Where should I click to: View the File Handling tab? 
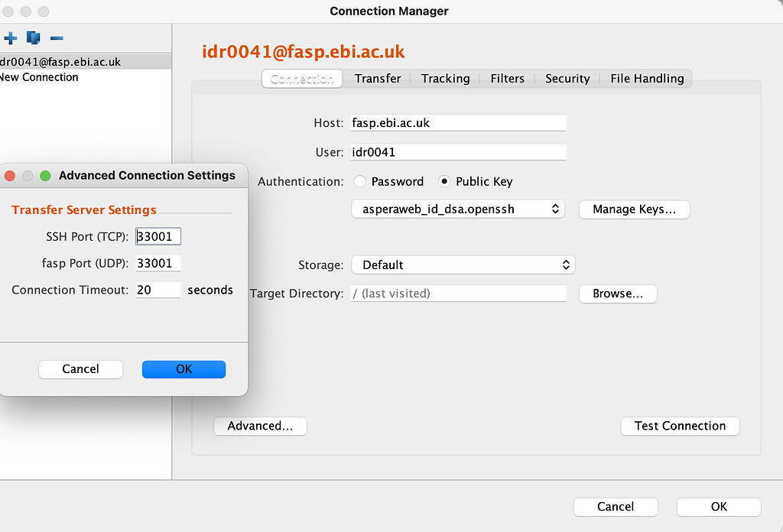click(646, 78)
